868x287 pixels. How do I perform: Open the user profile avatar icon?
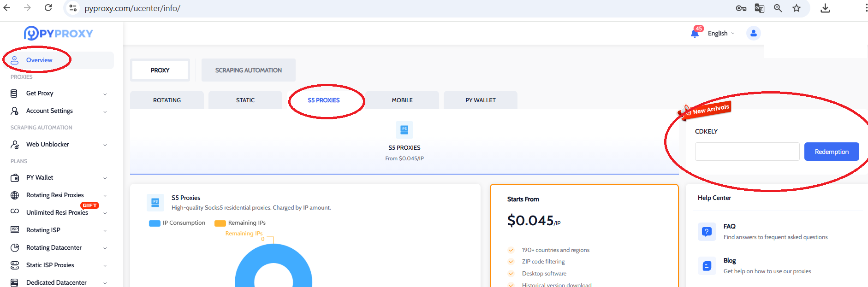click(754, 33)
